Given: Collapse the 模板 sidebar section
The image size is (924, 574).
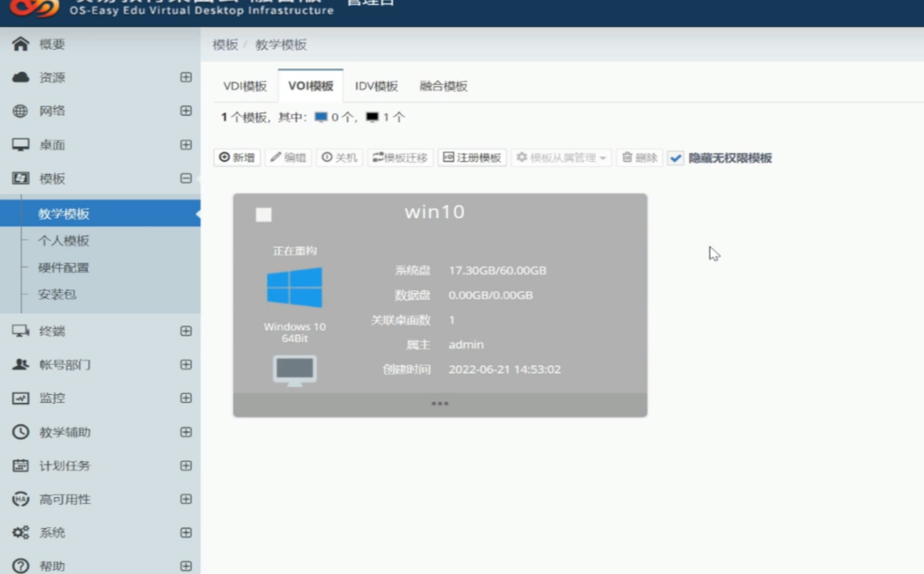Looking at the screenshot, I should pos(186,179).
